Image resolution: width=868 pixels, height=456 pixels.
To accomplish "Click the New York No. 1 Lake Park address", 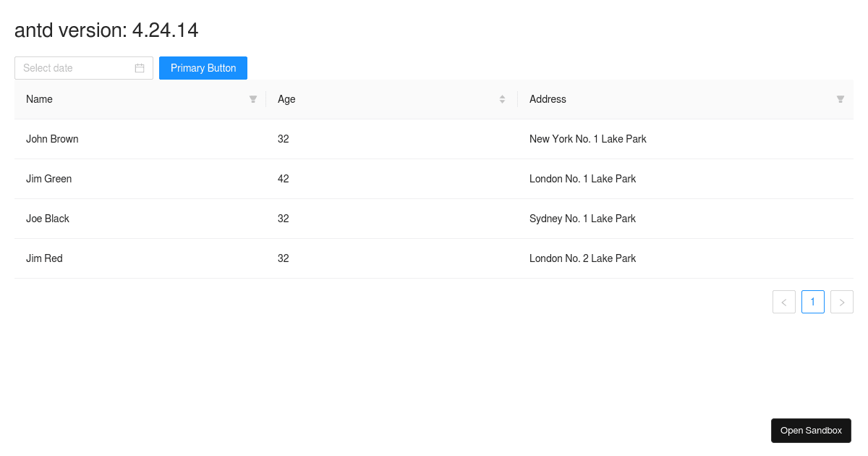I will click(587, 139).
